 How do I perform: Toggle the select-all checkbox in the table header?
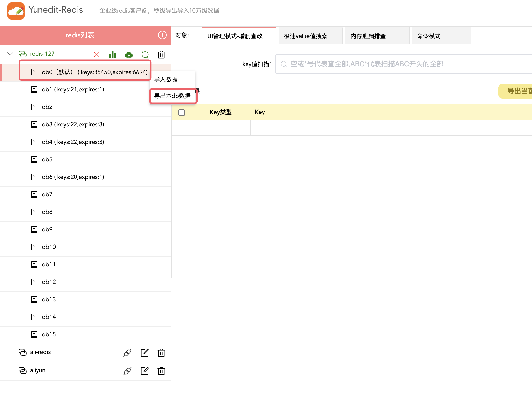tap(182, 112)
